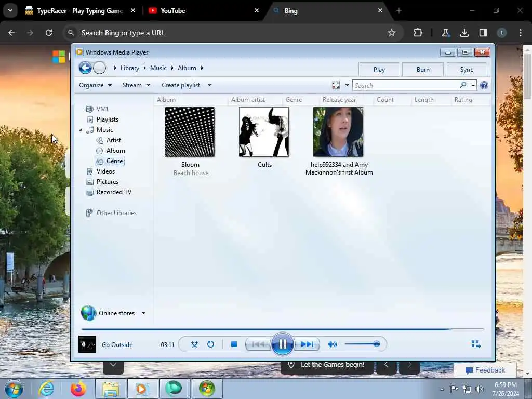Click the search magnifier in media player

463,85
